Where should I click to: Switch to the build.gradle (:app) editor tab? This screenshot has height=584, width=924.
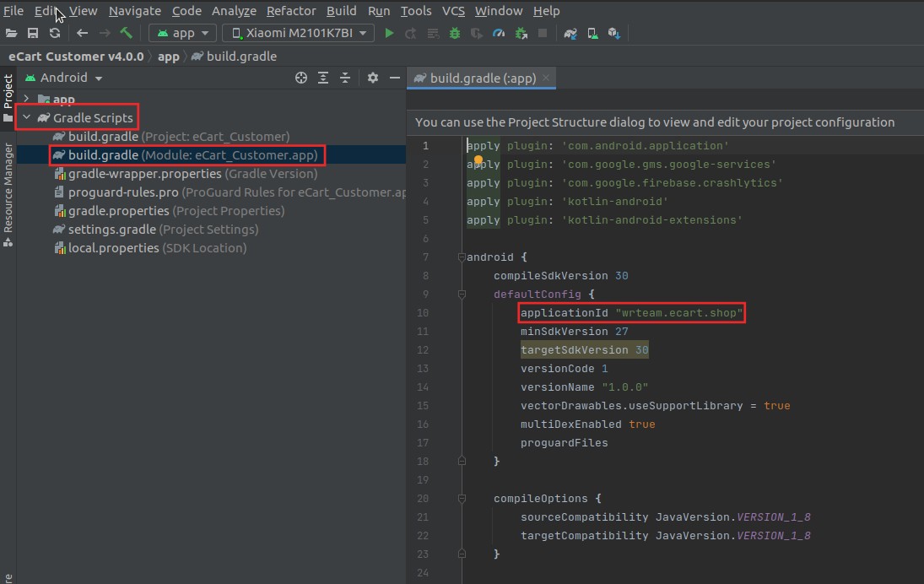click(480, 77)
